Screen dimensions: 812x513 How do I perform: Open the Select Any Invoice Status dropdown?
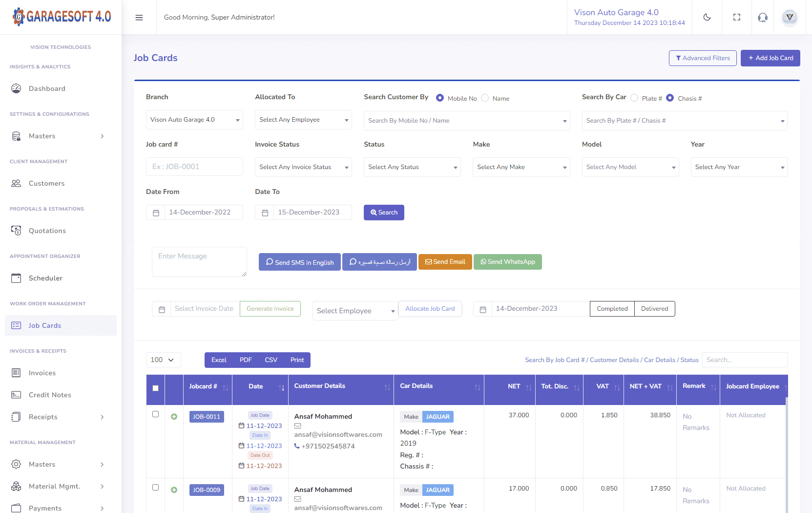[x=303, y=167]
